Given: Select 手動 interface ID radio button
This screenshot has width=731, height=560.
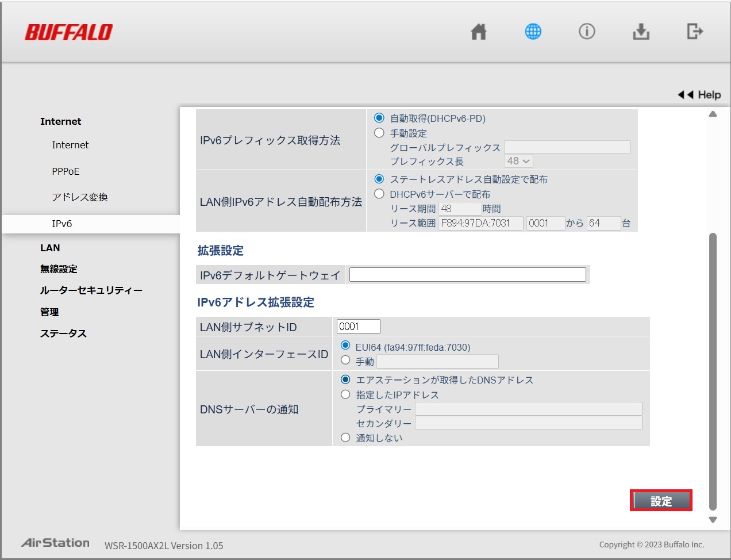Looking at the screenshot, I should click(x=345, y=360).
